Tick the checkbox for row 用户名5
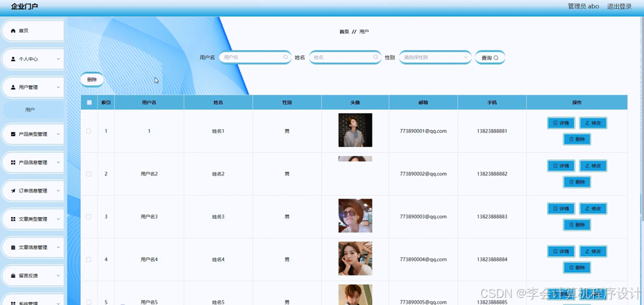Viewport: 644px width, 305px height. click(x=89, y=302)
